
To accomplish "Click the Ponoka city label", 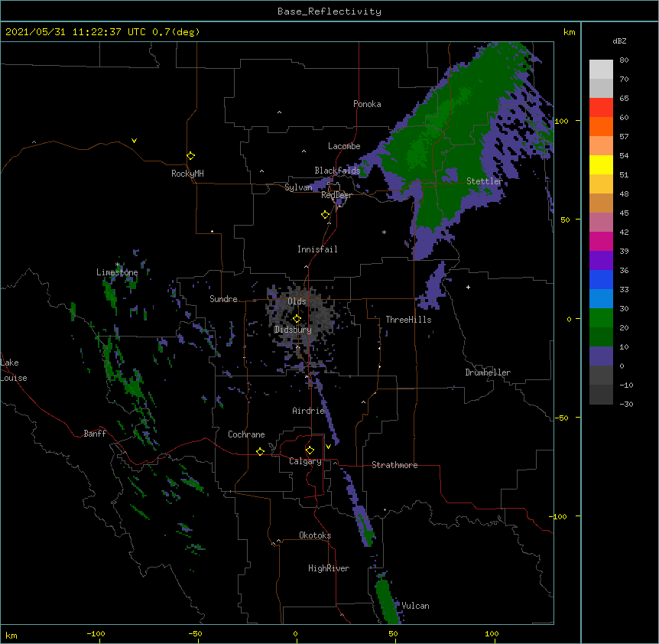I will pyautogui.click(x=367, y=104).
